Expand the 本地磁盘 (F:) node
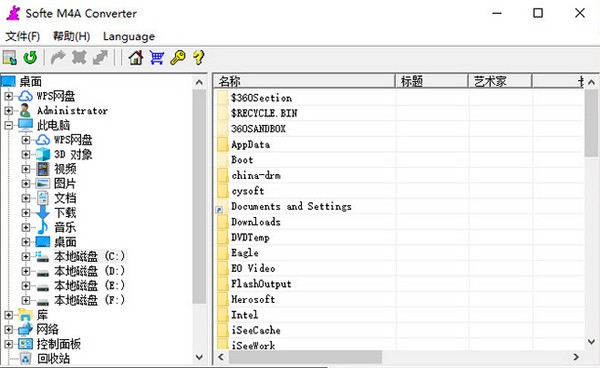The image size is (600, 368). (26, 300)
